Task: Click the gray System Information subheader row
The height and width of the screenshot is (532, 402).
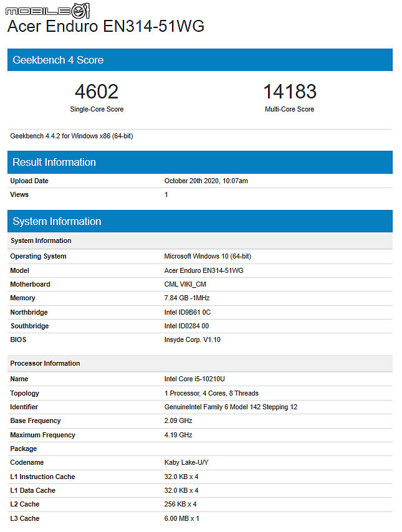Action: click(x=200, y=240)
